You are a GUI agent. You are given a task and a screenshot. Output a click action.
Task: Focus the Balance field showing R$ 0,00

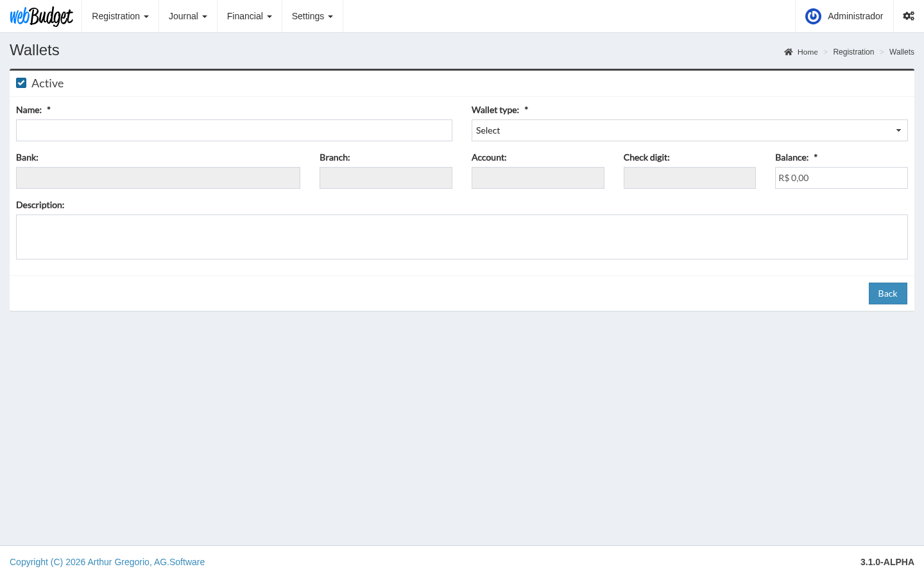tap(841, 178)
